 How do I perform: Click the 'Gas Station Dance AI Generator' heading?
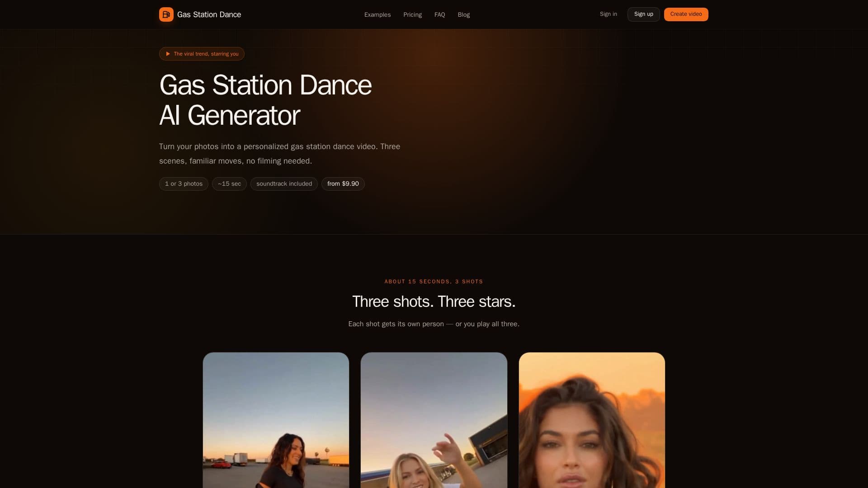(265, 100)
